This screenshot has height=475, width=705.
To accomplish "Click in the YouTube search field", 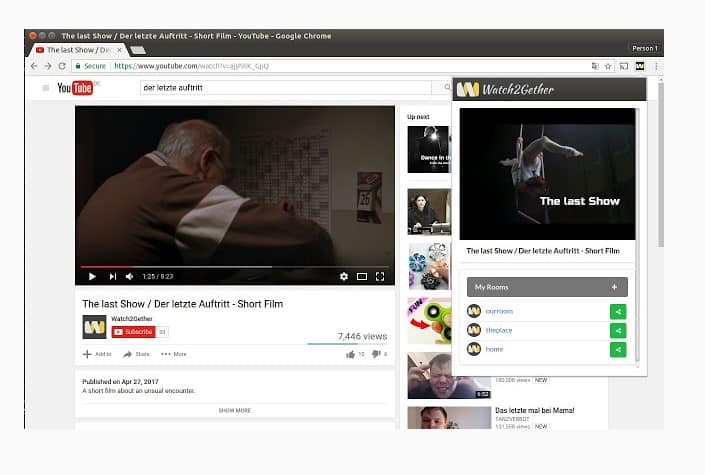I will 286,88.
